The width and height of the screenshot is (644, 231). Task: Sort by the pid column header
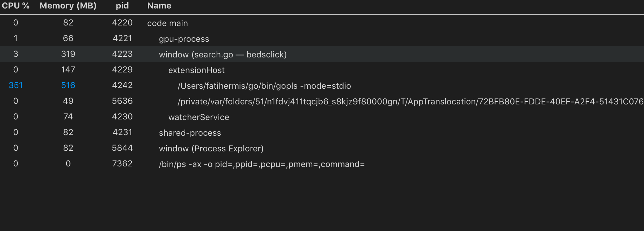point(122,6)
